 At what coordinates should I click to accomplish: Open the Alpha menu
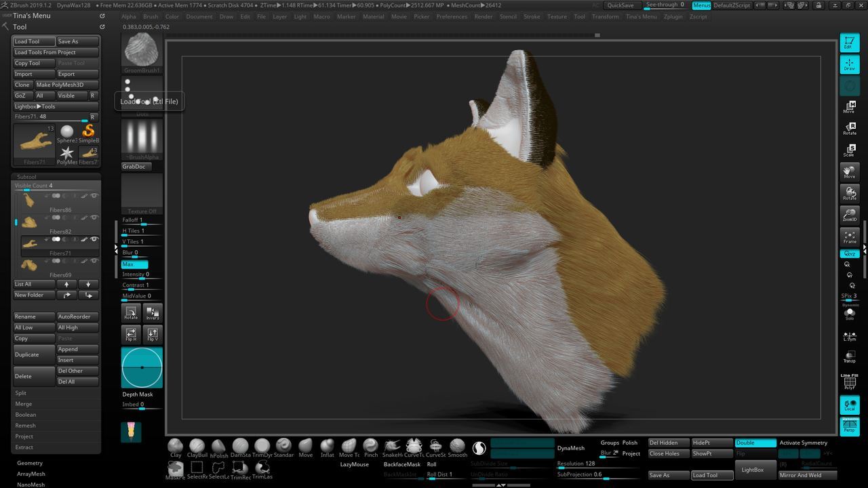(x=128, y=16)
